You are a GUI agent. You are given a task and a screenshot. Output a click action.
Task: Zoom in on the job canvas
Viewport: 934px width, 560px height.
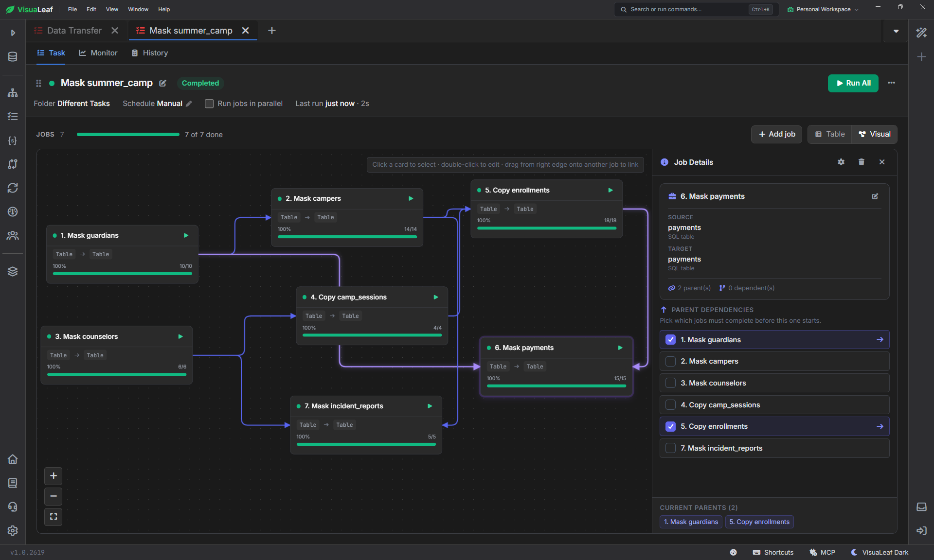point(54,476)
